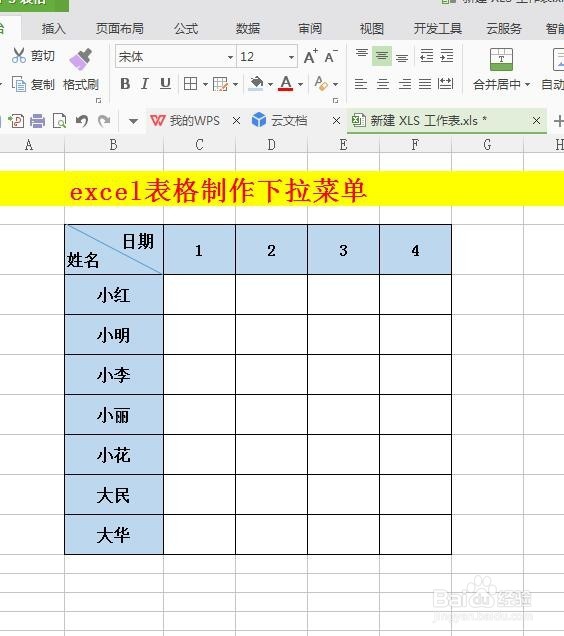
Task: Align text right
Action: (405, 84)
